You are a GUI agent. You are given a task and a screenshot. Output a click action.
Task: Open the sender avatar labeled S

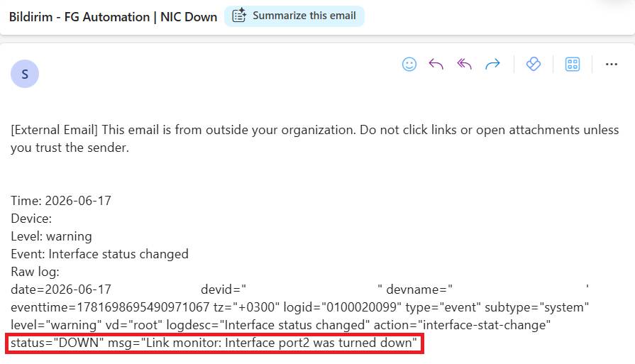(25, 74)
